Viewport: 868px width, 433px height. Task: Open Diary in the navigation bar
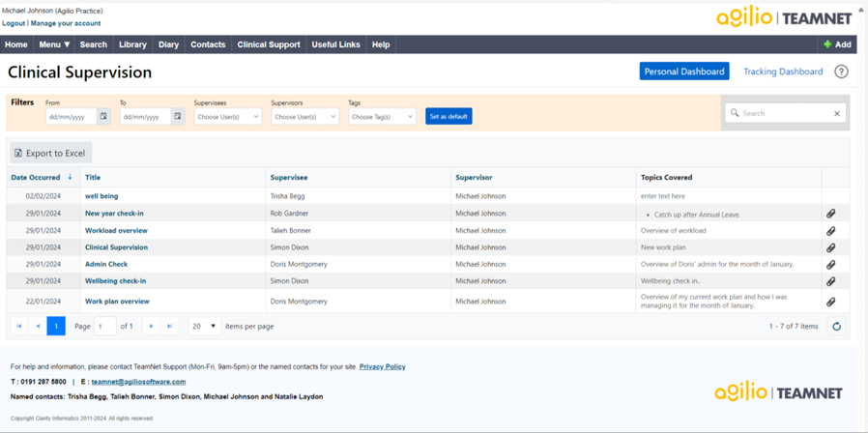tap(168, 44)
